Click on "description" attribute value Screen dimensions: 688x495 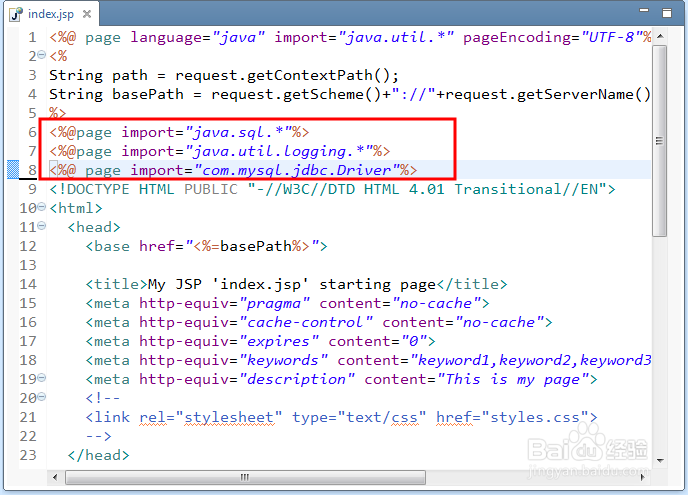pyautogui.click(x=297, y=379)
